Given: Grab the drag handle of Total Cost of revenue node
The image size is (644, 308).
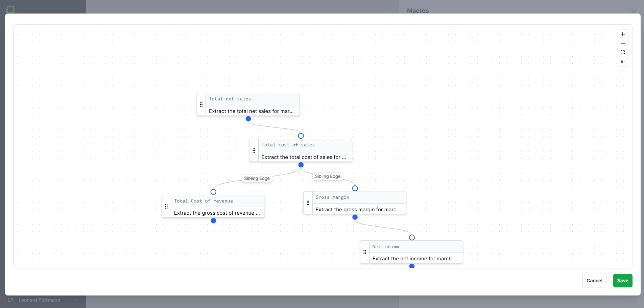Looking at the screenshot, I should (166, 206).
